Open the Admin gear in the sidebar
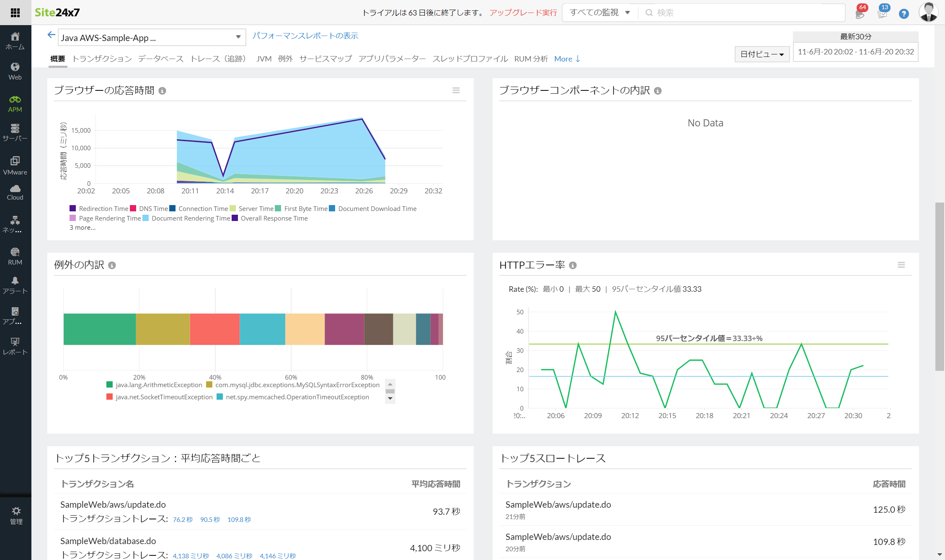 point(16,515)
